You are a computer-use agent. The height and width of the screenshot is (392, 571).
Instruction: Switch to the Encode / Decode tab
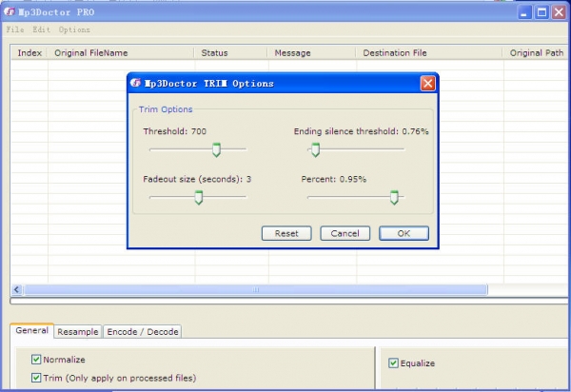coord(143,331)
